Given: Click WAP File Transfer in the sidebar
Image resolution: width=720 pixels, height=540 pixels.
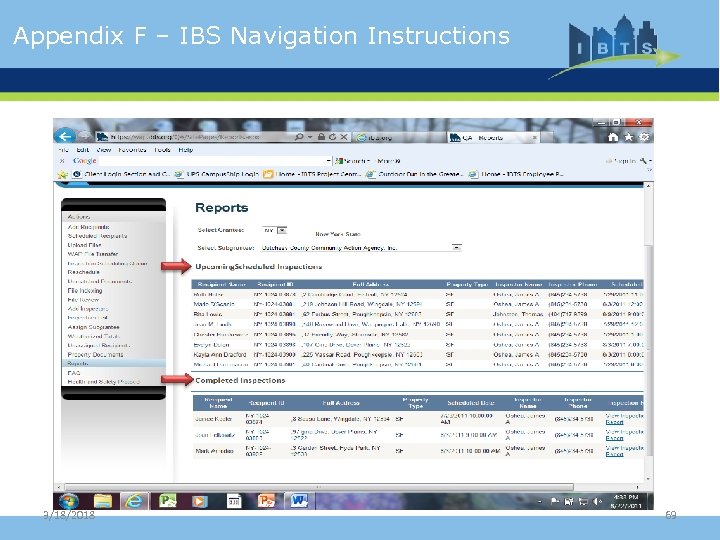Looking at the screenshot, I should 93,254.
